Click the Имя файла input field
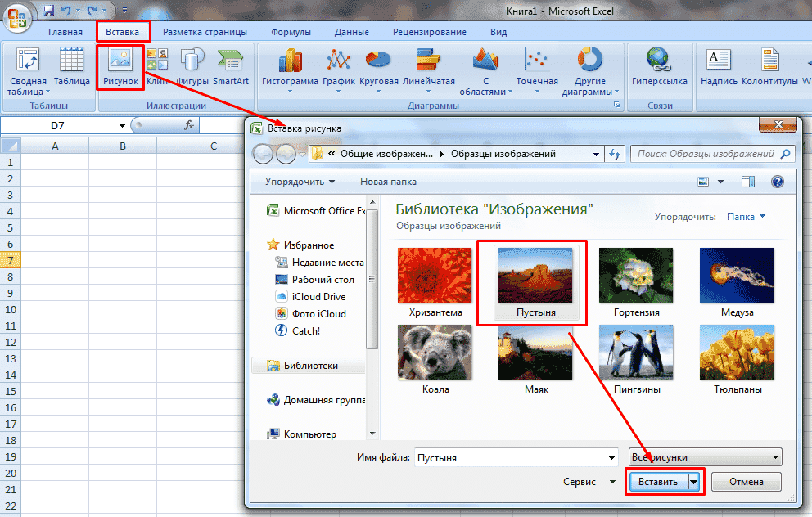Image resolution: width=812 pixels, height=517 pixels. [516, 457]
